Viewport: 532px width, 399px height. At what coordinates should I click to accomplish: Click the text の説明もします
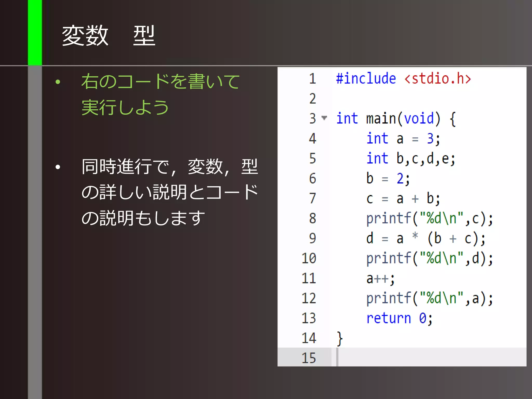pyautogui.click(x=143, y=218)
